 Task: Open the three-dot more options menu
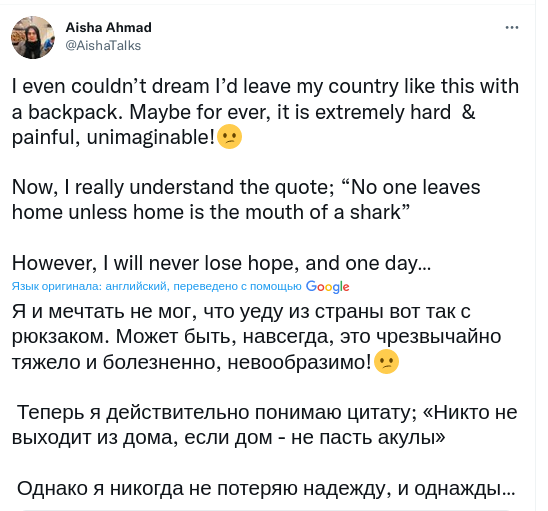[x=512, y=28]
